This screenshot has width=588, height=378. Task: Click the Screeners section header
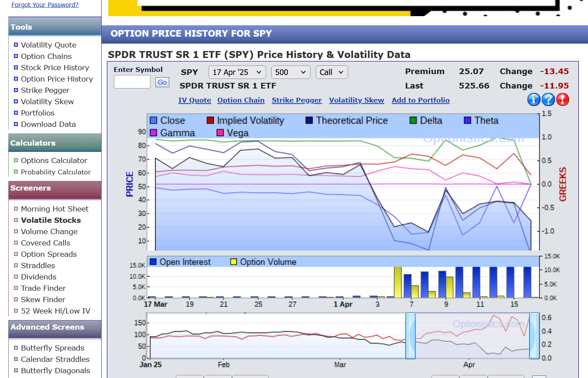pos(55,189)
